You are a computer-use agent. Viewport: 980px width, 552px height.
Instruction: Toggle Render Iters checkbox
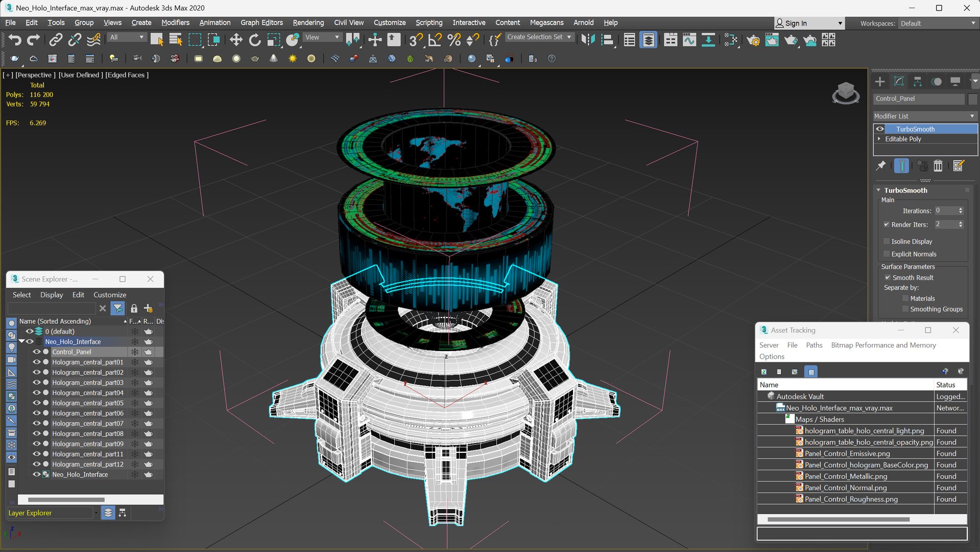point(887,224)
